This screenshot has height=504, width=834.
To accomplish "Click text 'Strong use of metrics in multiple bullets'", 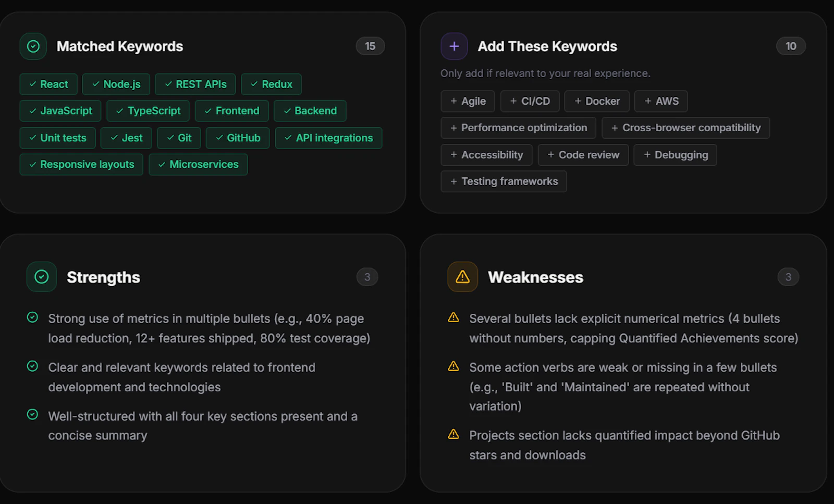I will [x=159, y=318].
